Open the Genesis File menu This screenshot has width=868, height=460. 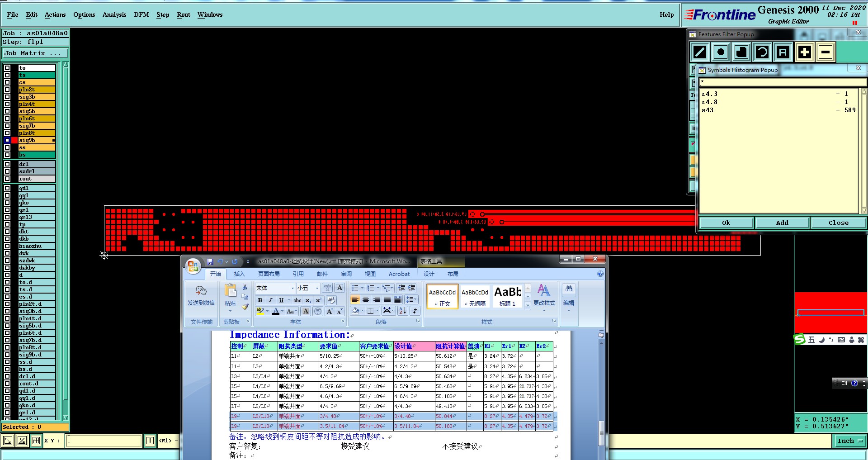pos(13,14)
